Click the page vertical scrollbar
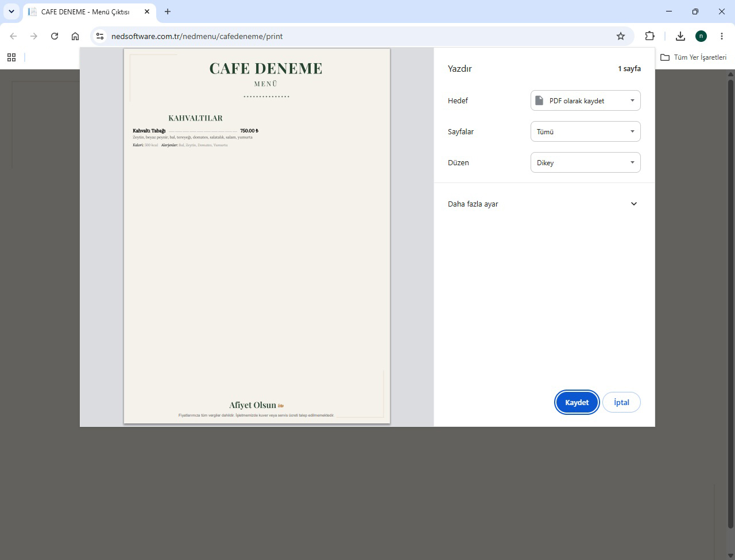The width and height of the screenshot is (735, 560). coord(731,304)
